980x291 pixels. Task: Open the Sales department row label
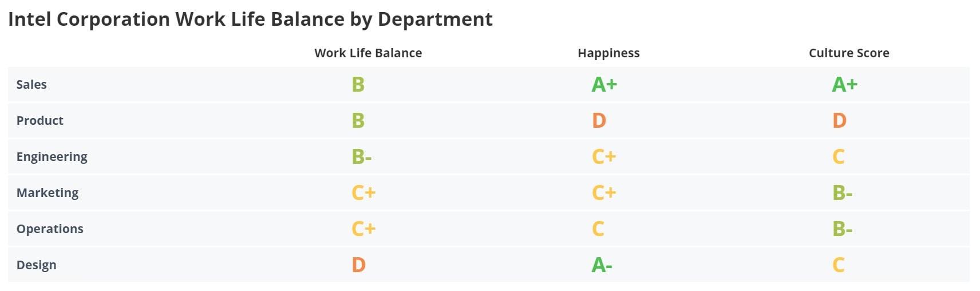click(31, 85)
